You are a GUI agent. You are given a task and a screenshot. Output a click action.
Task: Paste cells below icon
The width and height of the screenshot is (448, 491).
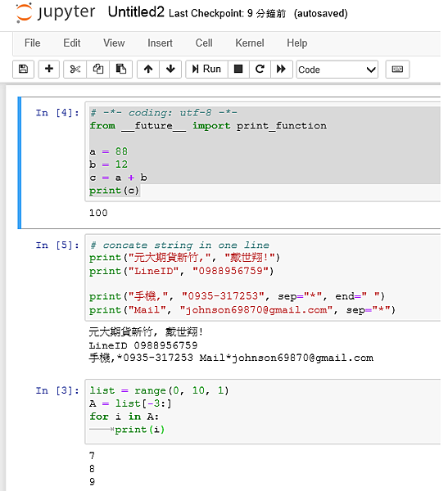tap(120, 69)
